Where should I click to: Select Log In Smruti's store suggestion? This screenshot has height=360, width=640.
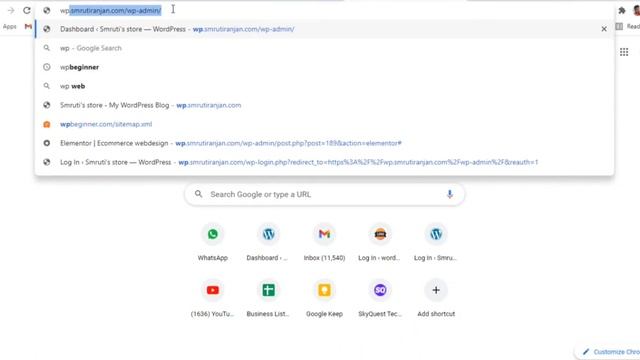(x=324, y=162)
